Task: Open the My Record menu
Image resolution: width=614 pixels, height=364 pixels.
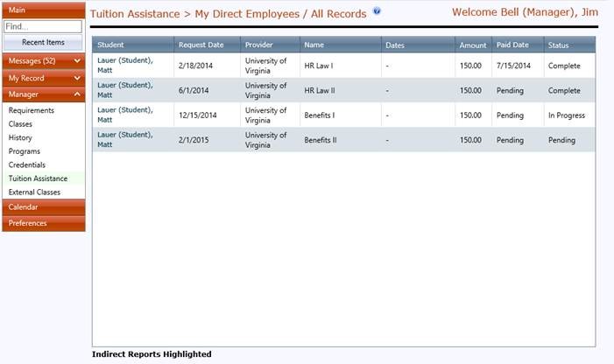Action: (x=44, y=78)
